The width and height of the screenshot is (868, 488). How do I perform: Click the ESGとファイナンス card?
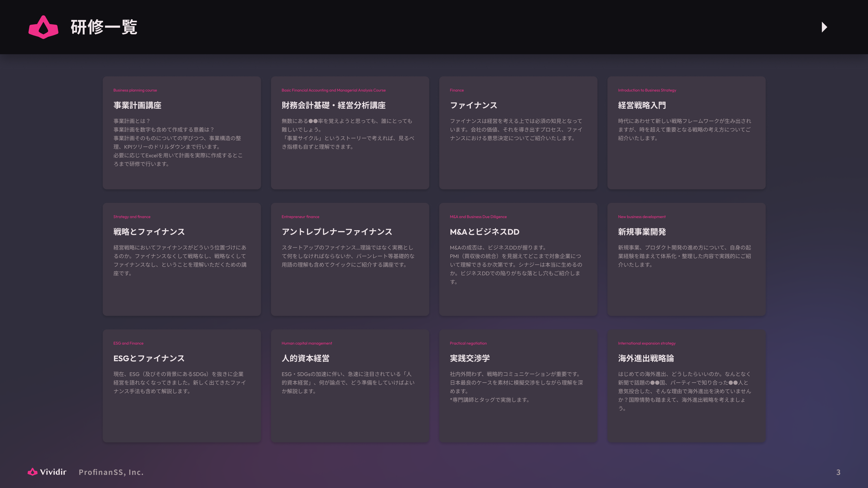182,386
